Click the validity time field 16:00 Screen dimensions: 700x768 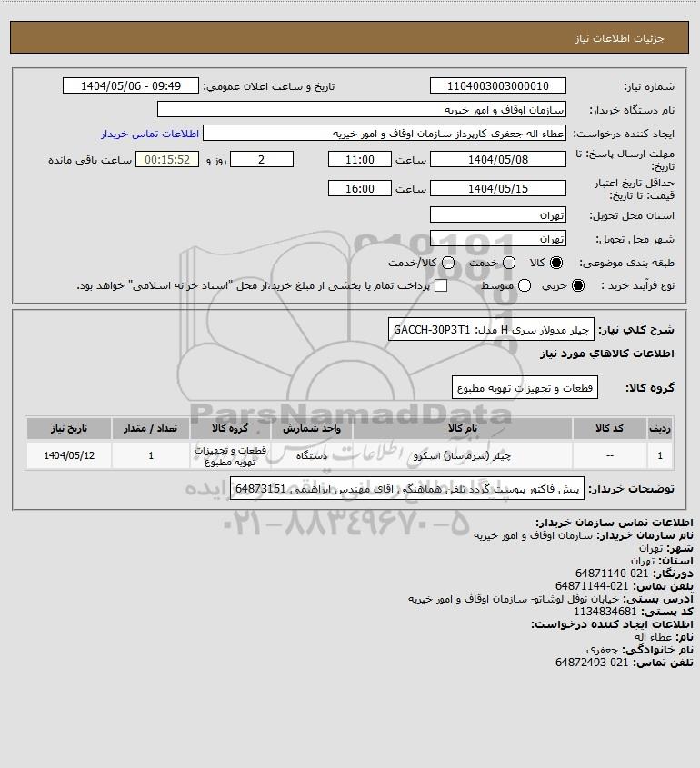[360, 188]
